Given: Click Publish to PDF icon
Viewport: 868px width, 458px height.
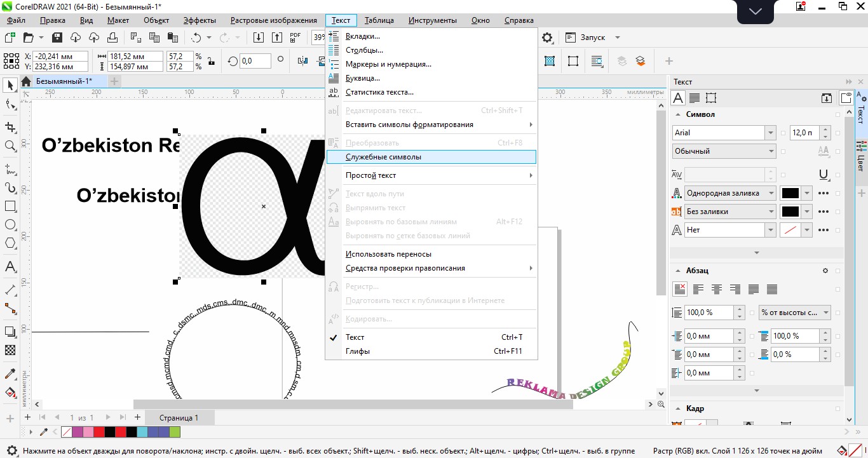Looking at the screenshot, I should click(295, 37).
